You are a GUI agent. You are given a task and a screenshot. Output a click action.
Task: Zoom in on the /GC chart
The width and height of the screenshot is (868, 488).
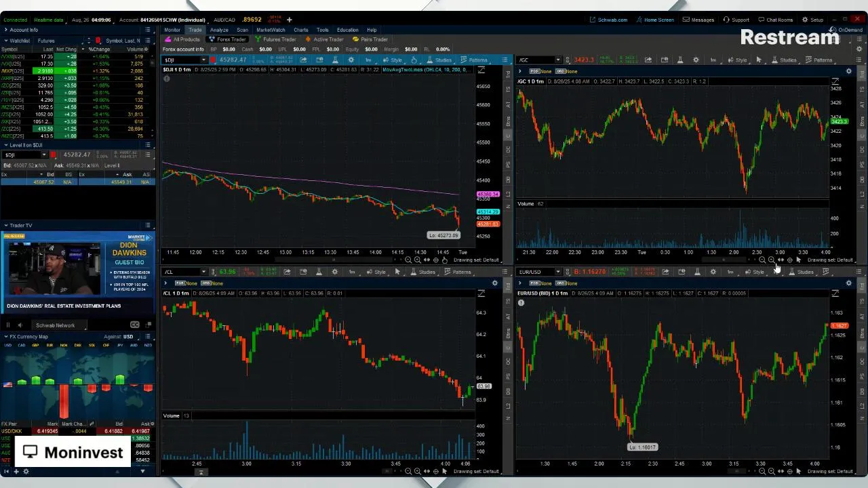click(x=771, y=260)
